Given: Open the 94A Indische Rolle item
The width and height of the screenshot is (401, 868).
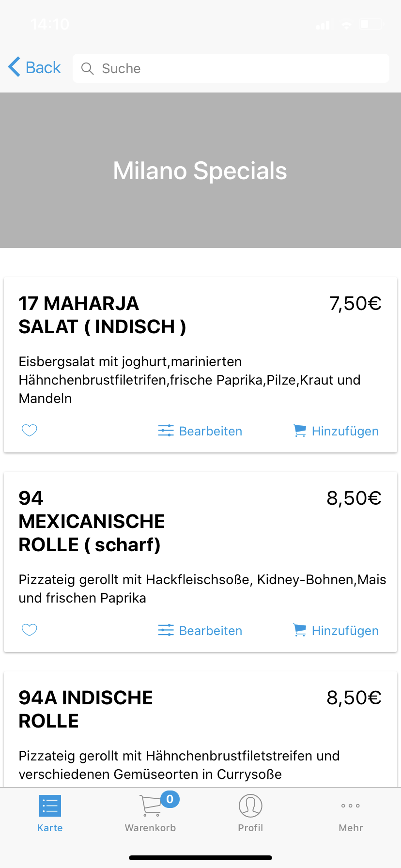Looking at the screenshot, I should pyautogui.click(x=86, y=709).
